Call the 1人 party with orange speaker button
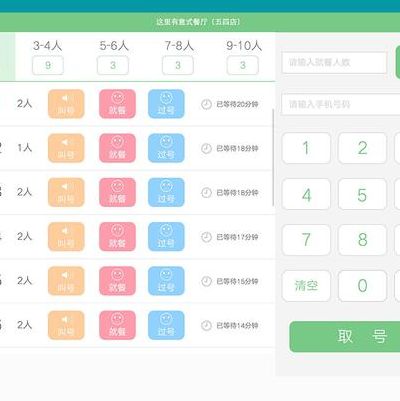 point(66,148)
